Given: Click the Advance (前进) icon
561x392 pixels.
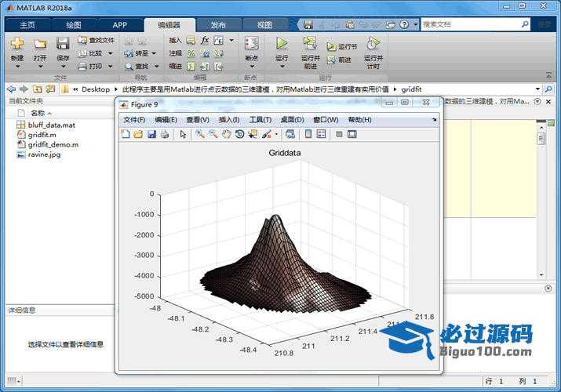Looking at the screenshot, I should point(331,60).
